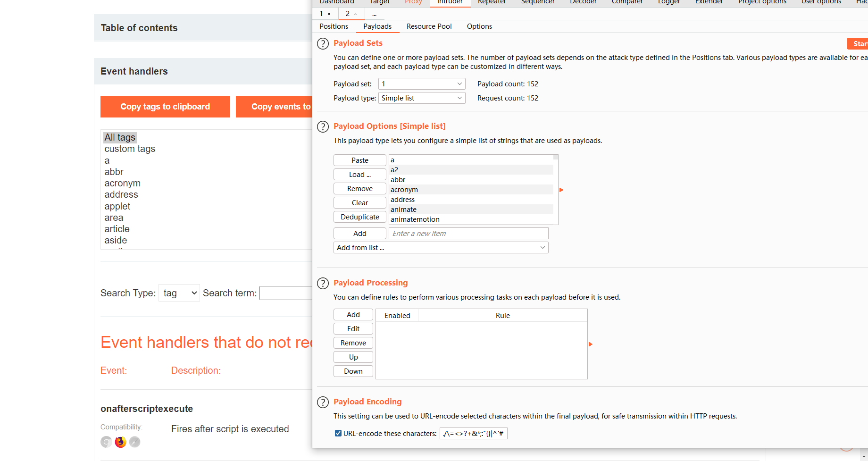Expand the Add from list dropdown
This screenshot has width=868, height=461.
click(441, 248)
